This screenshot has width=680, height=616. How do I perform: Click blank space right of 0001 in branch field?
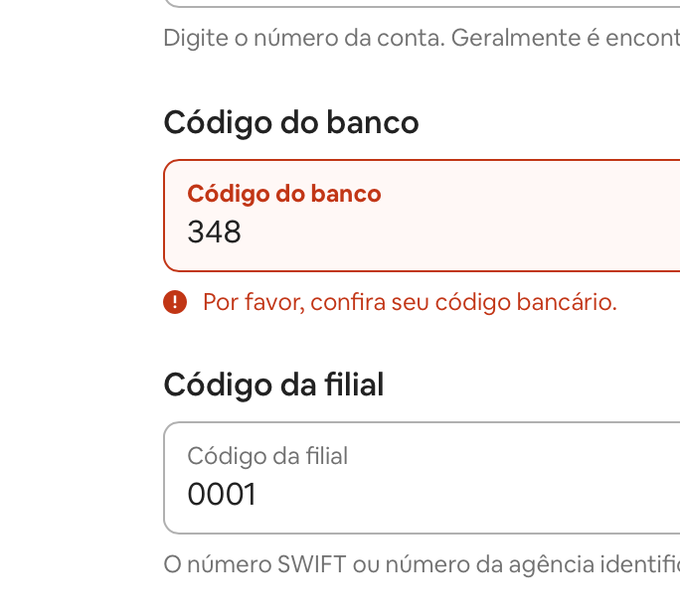477,494
